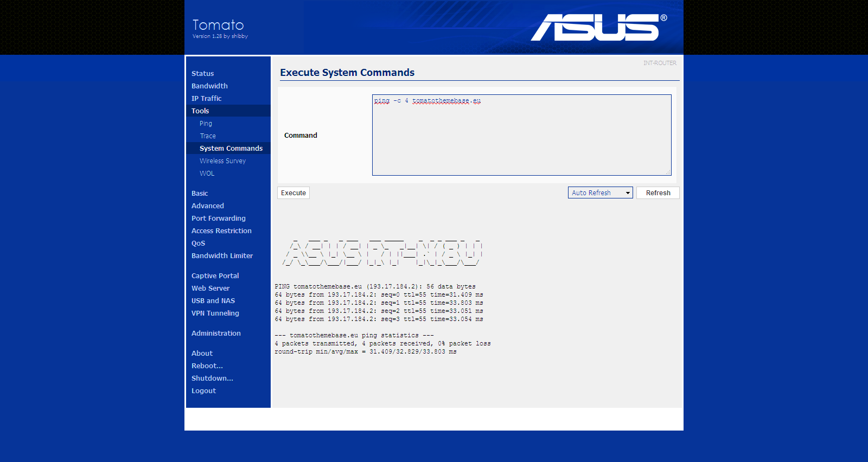The image size is (868, 462).
Task: Click Execute button
Action: click(x=293, y=193)
